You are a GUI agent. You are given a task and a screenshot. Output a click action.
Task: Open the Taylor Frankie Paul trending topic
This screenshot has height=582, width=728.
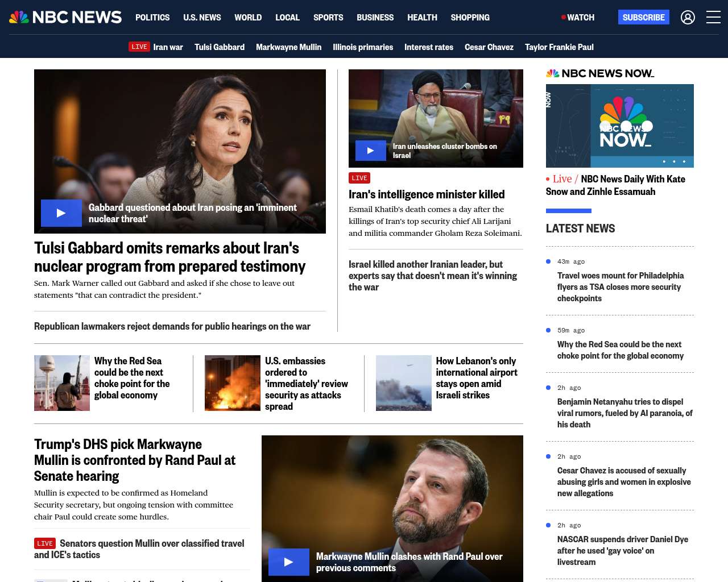559,47
